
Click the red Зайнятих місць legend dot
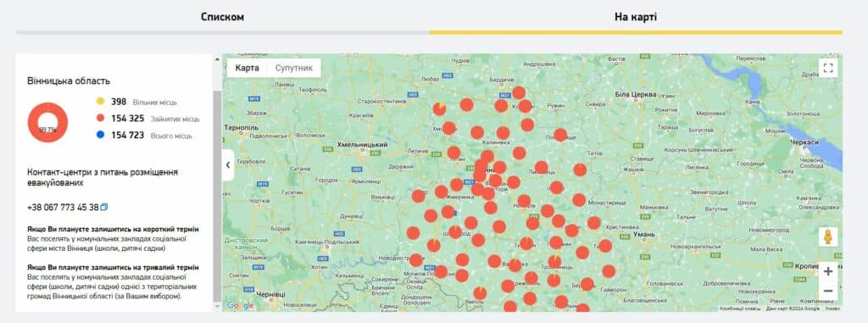[100, 118]
